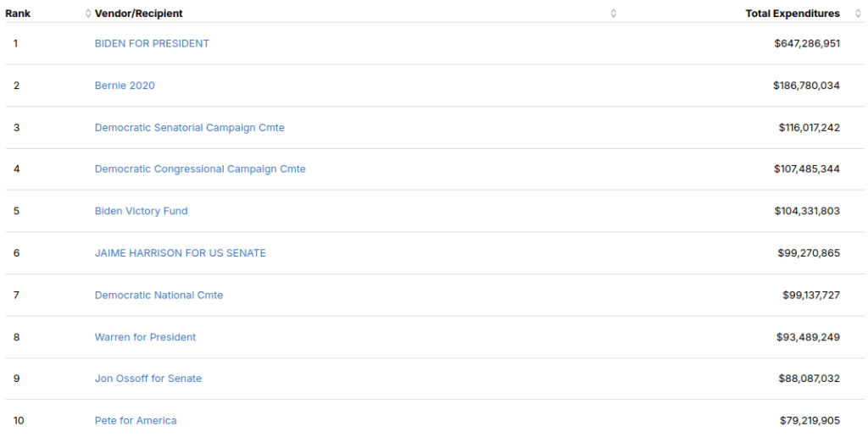Image resolution: width=868 pixels, height=437 pixels.
Task: Click rank 6 beside Jaime Harrison
Action: click(16, 252)
